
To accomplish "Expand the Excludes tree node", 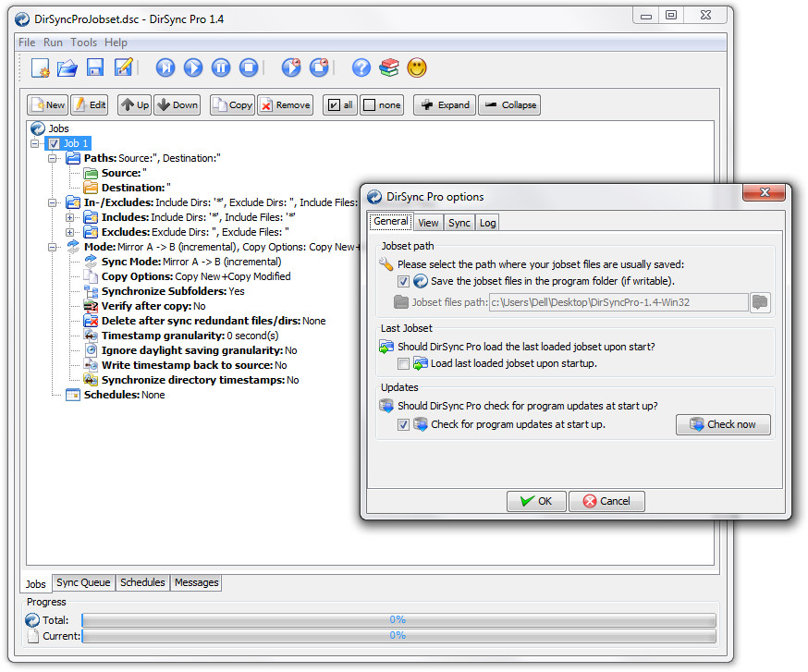I will click(69, 232).
